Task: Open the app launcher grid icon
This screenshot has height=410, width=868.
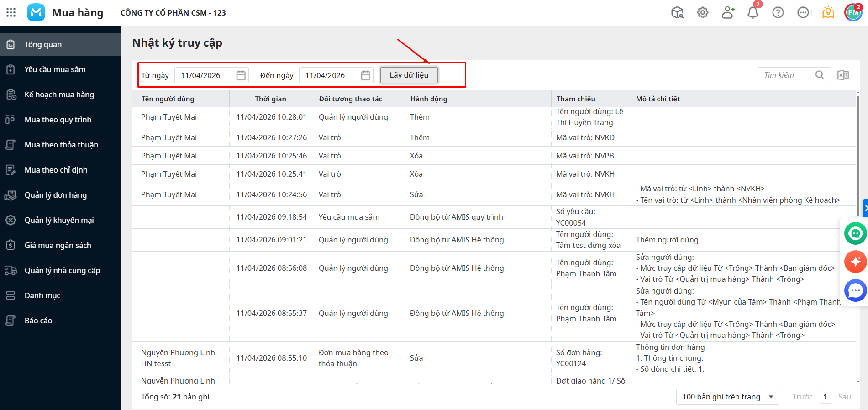Action: pos(11,12)
